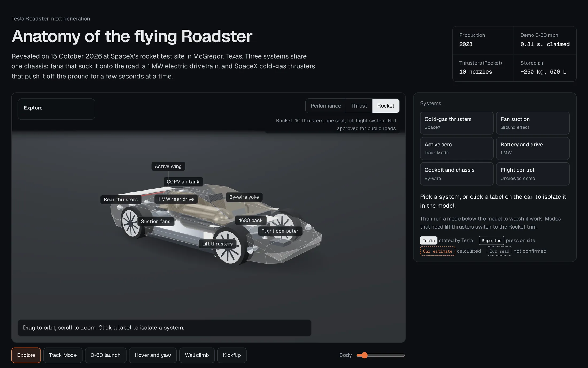Click the Demo 0-60 mph 0.81 s stat
Image resolution: width=588 pixels, height=368 pixels.
coord(545,40)
